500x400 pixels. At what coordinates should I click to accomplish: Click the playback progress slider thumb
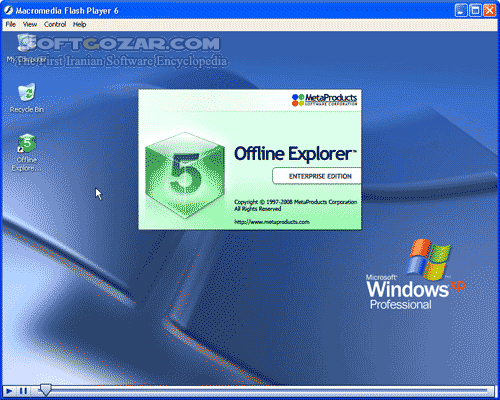point(45,390)
